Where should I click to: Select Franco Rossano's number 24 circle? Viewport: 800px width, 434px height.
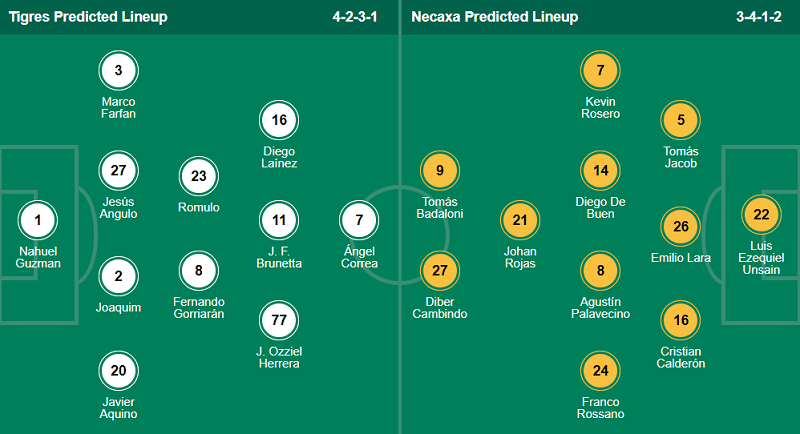pyautogui.click(x=600, y=370)
